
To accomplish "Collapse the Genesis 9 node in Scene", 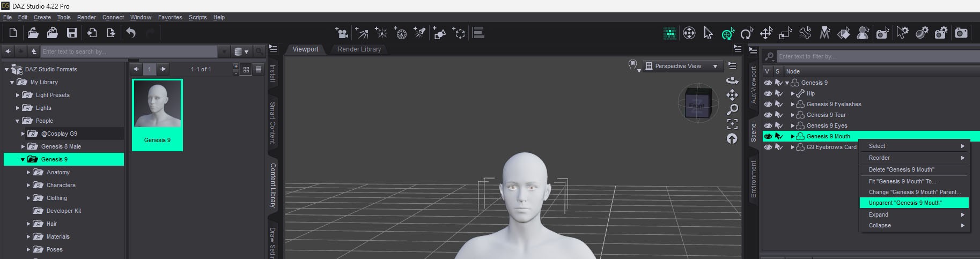I will [787, 83].
